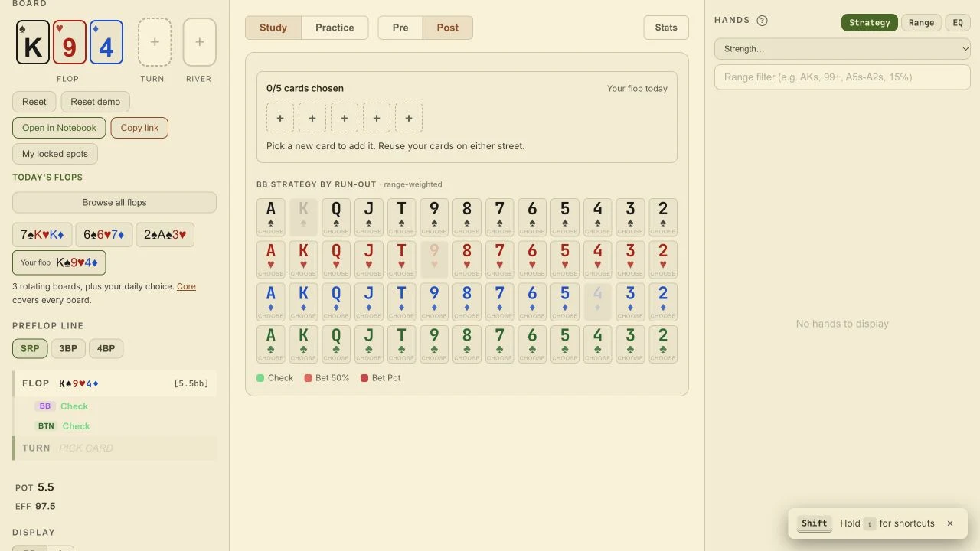This screenshot has width=980, height=551.
Task: Choose the Jack of spades card
Action: 368,217
